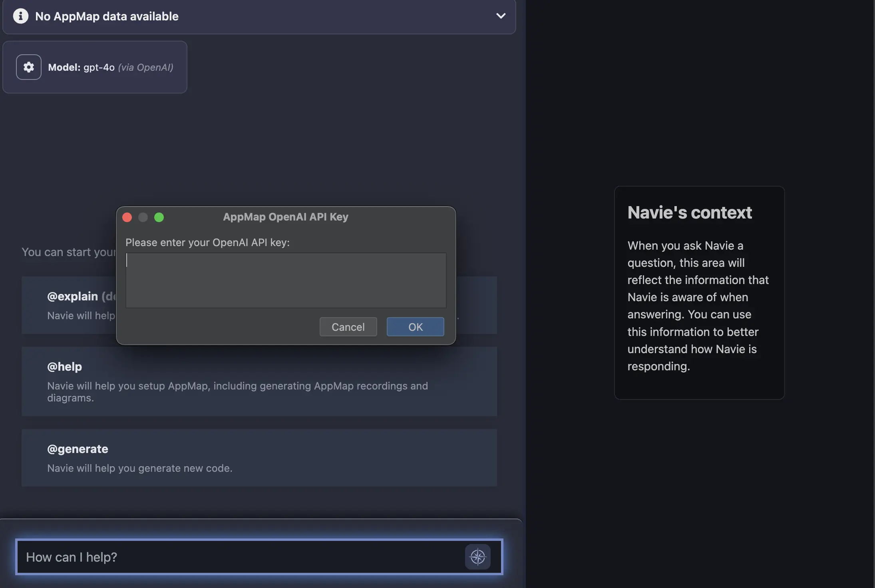The image size is (875, 588).
Task: Open model settings gear icon
Action: (28, 67)
